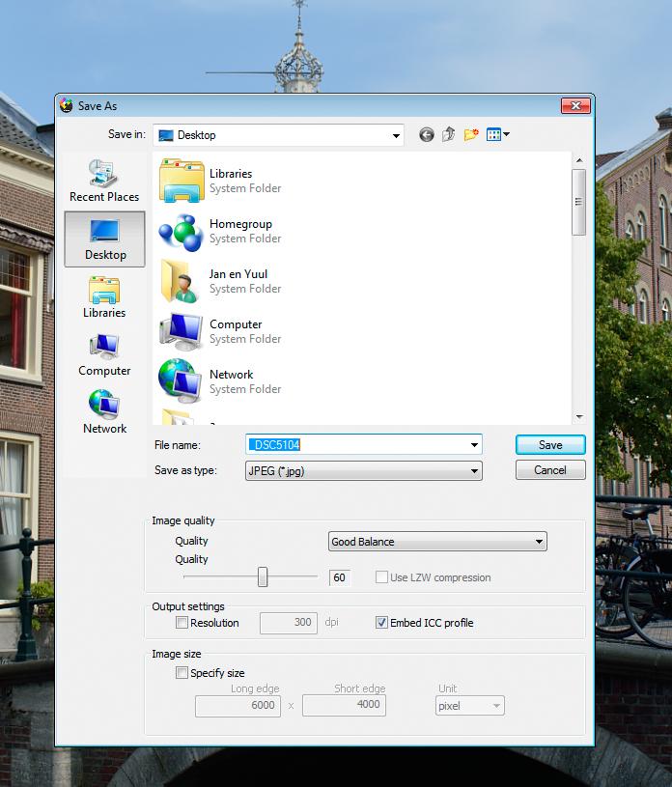Close the Save As dialog
This screenshot has height=787, width=672.
click(x=575, y=105)
